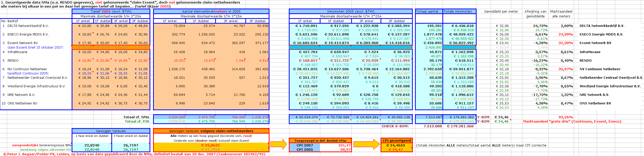Screen dimensions: 644x156
Task: Select the corrected value '€ 24,4653'
Action: 396,145
